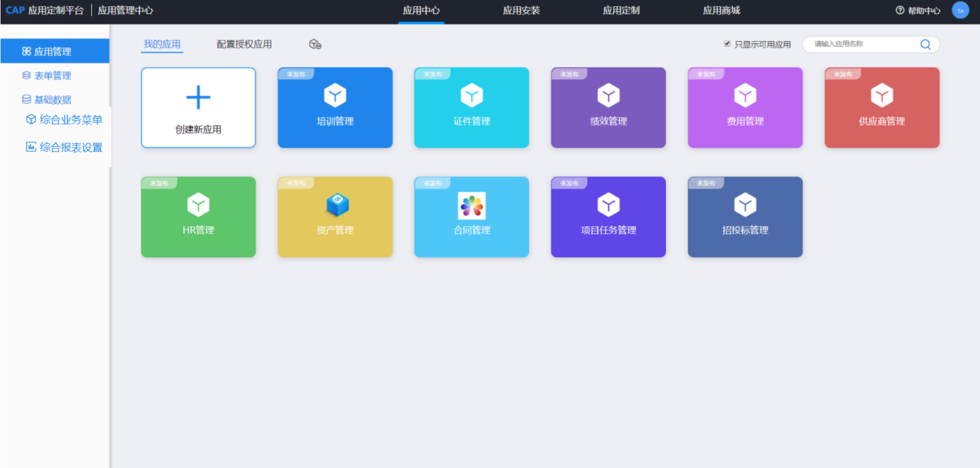The width and height of the screenshot is (980, 468).
Task: Click 未发布 badge on 招投标管理 card
Action: point(706,183)
